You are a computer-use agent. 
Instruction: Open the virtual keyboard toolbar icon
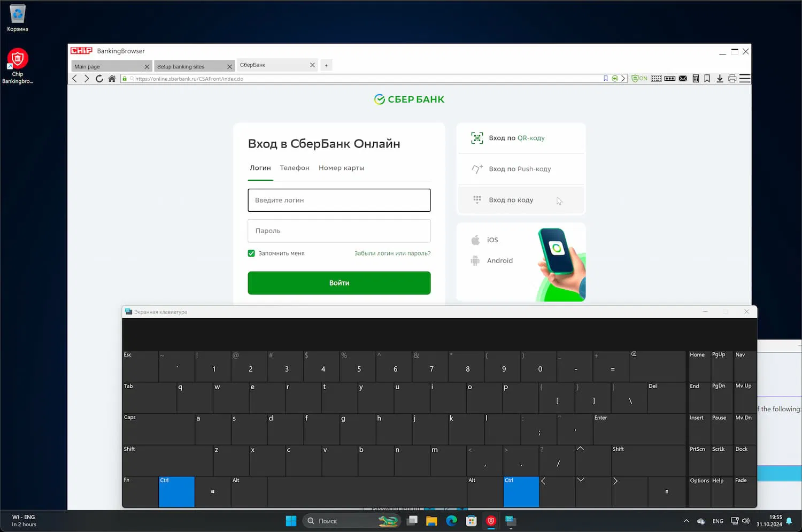[656, 79]
